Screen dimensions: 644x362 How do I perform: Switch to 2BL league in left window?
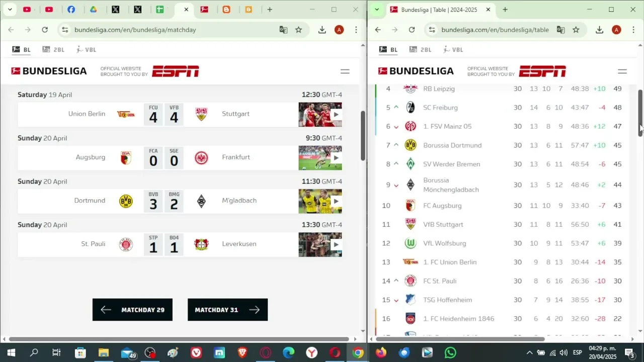click(x=53, y=49)
